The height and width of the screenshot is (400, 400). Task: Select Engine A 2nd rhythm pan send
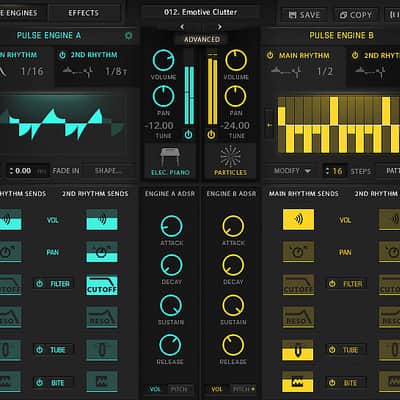(102, 252)
